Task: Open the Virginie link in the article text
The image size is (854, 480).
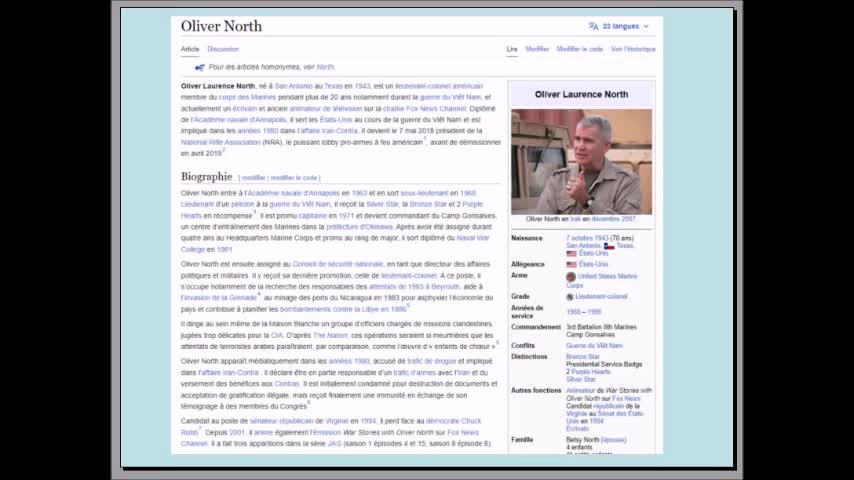Action: coord(337,421)
